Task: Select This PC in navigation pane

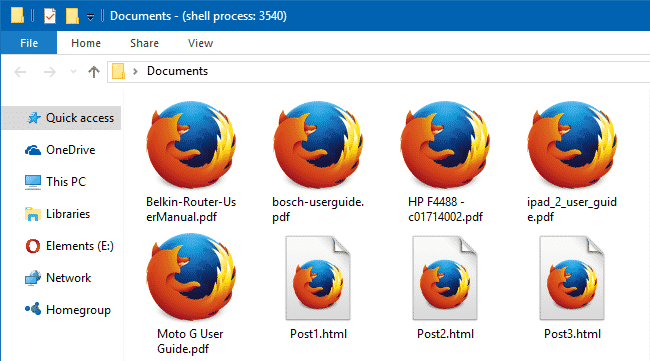Action: (x=56, y=182)
